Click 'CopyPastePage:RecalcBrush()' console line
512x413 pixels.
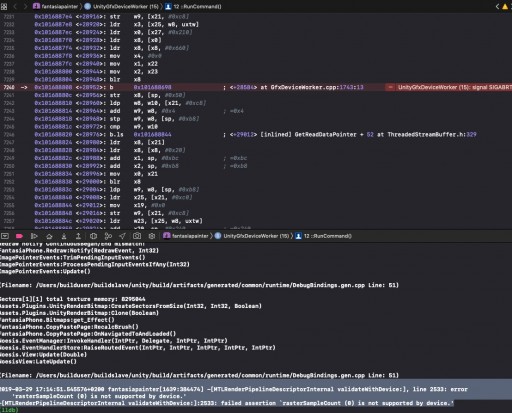point(69,327)
